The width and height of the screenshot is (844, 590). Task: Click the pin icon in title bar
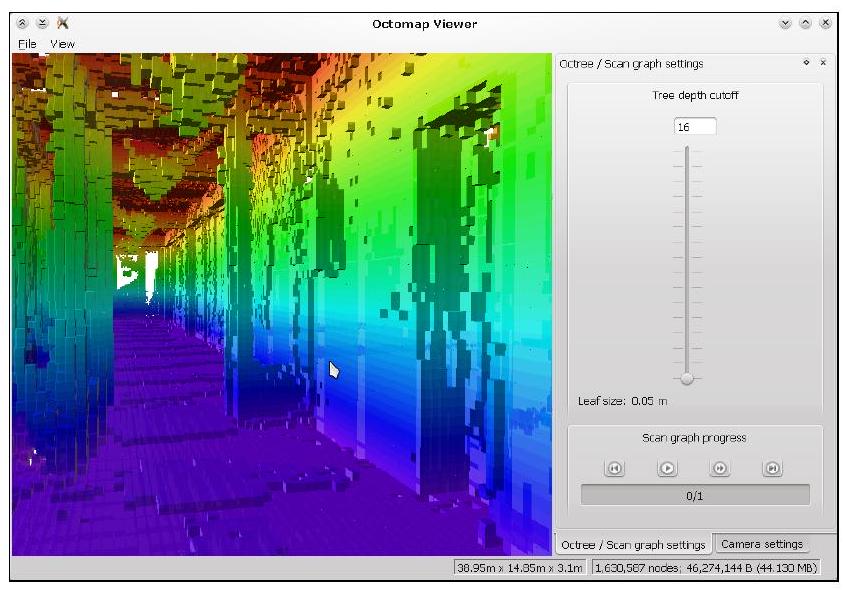[63, 23]
